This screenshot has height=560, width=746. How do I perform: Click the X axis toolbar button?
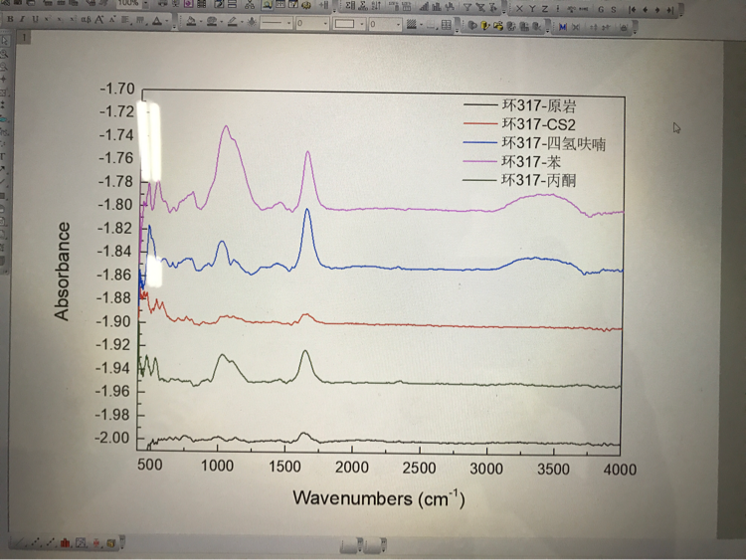(518, 7)
